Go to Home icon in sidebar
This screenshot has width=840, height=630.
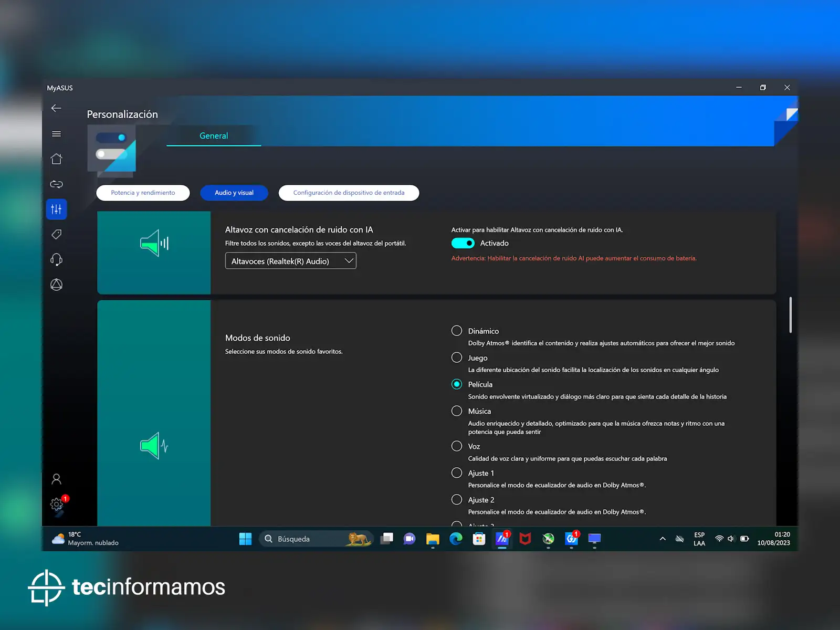coord(56,159)
